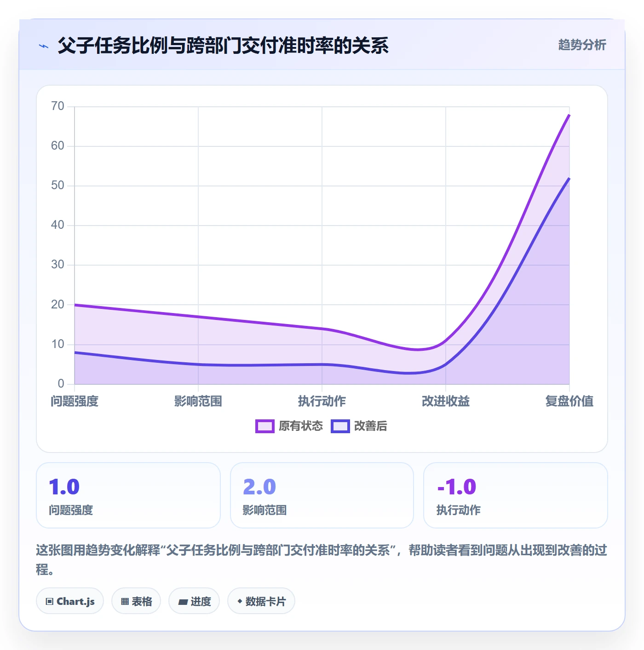644x650 pixels.
Task: Click the lightning bolt icon beside the title
Action: point(44,46)
